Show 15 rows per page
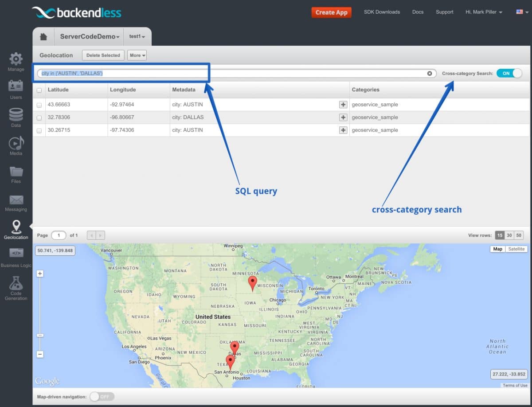Viewport: 532px width, 407px height. pyautogui.click(x=500, y=235)
